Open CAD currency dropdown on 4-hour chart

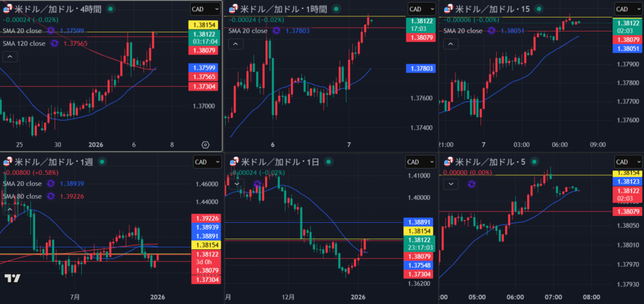pos(204,9)
